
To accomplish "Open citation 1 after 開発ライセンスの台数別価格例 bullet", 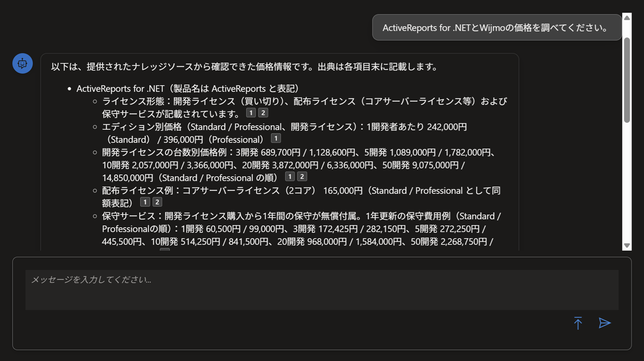I will point(289,176).
